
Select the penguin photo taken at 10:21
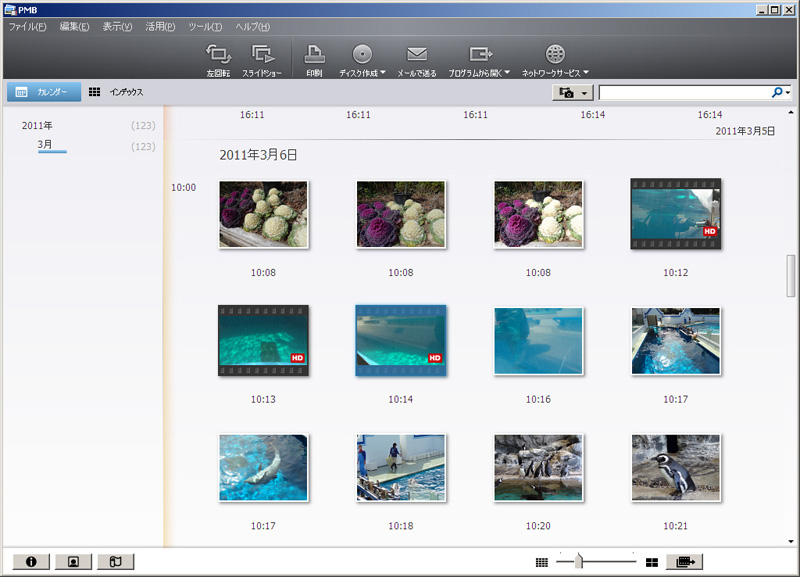676,467
